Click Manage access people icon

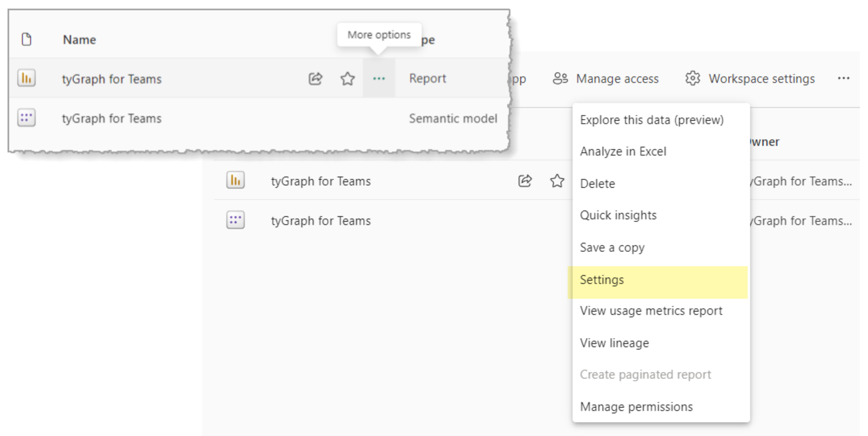pos(560,78)
